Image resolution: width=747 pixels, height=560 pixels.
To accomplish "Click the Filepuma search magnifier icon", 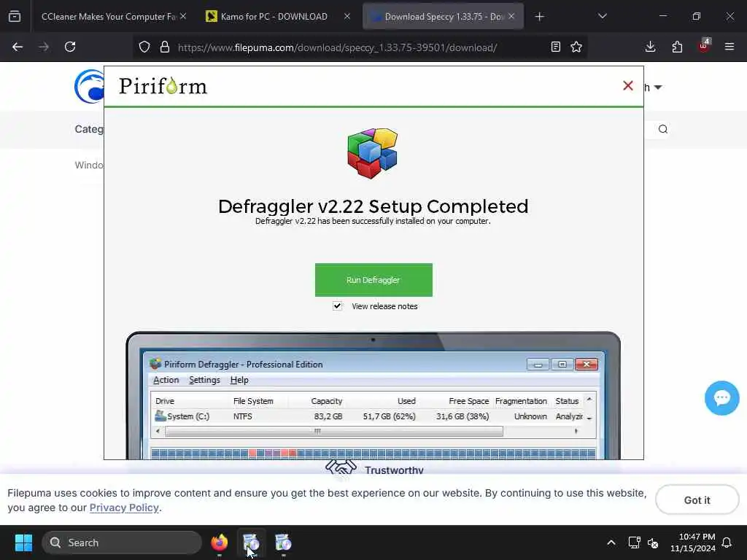I will click(x=662, y=129).
